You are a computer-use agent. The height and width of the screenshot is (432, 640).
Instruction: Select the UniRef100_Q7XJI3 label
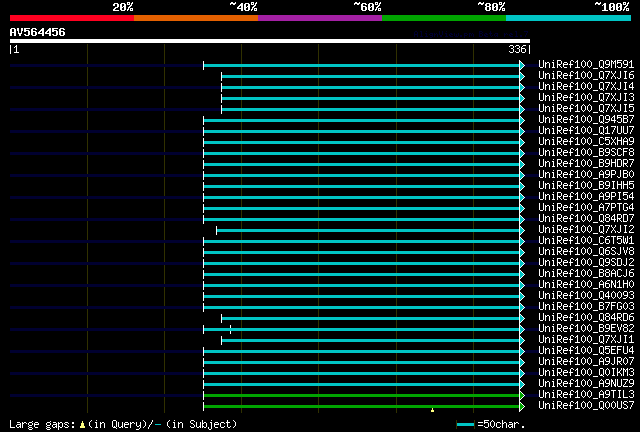pyautogui.click(x=586, y=98)
